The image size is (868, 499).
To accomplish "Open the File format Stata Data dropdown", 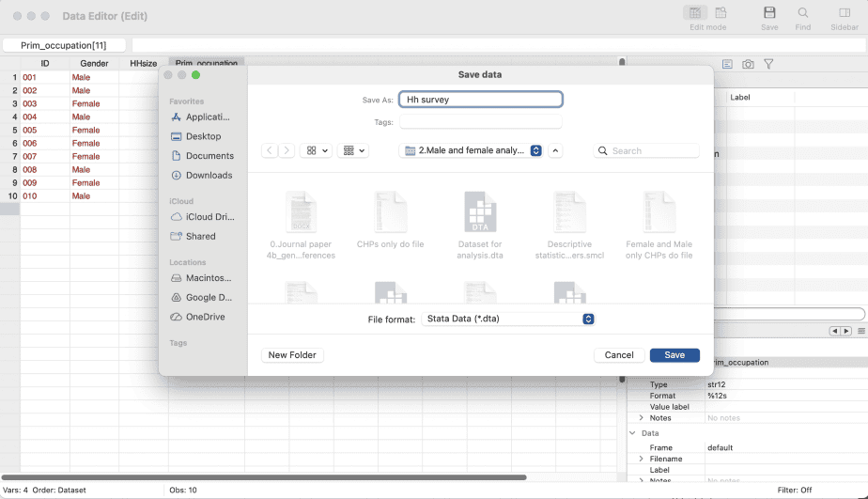I will click(508, 319).
